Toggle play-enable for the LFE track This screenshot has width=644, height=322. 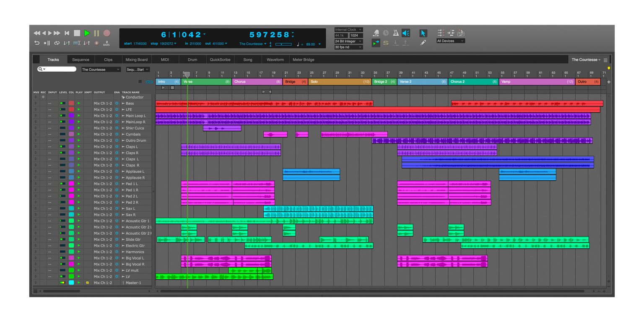pyautogui.click(x=79, y=109)
